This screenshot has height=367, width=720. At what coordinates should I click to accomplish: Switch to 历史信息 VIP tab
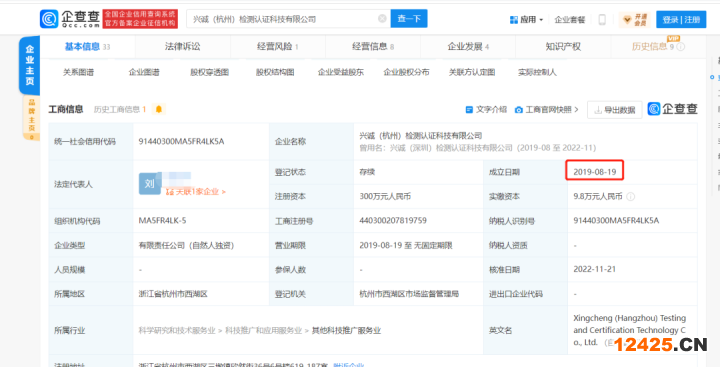pyautogui.click(x=653, y=46)
